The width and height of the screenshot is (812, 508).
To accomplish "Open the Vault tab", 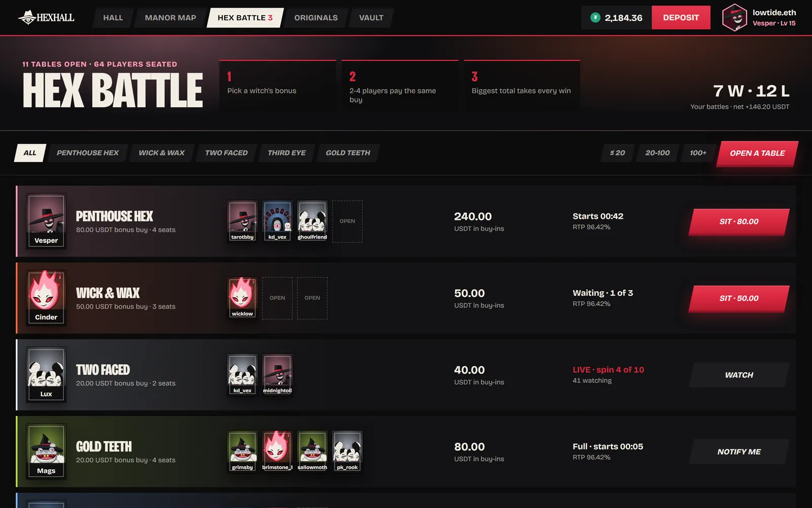I will (371, 18).
